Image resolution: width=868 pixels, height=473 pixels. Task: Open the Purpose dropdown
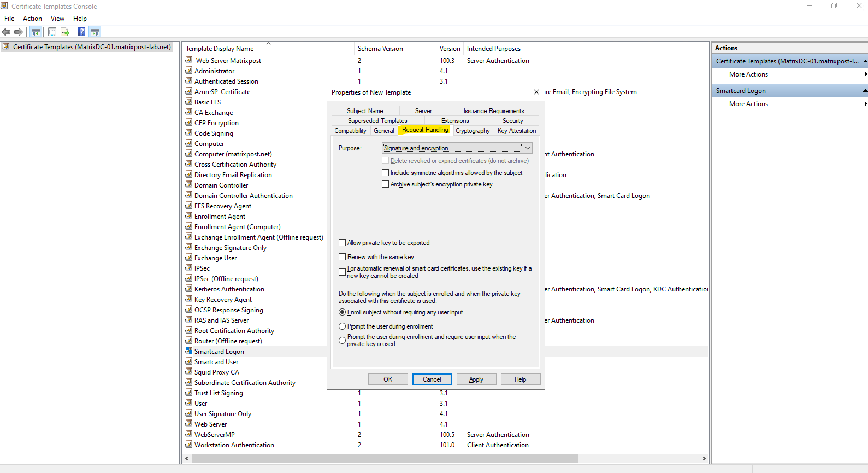[x=457, y=148]
